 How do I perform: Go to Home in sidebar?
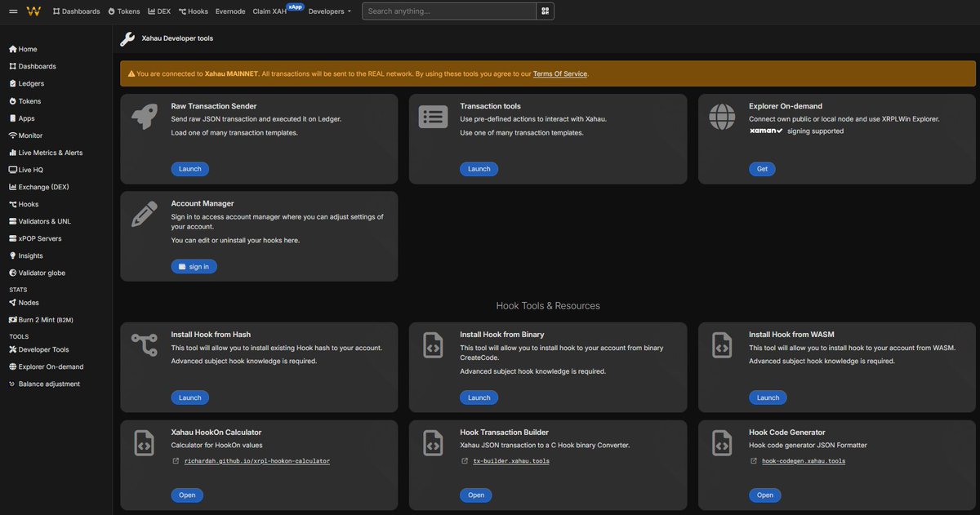[23, 49]
